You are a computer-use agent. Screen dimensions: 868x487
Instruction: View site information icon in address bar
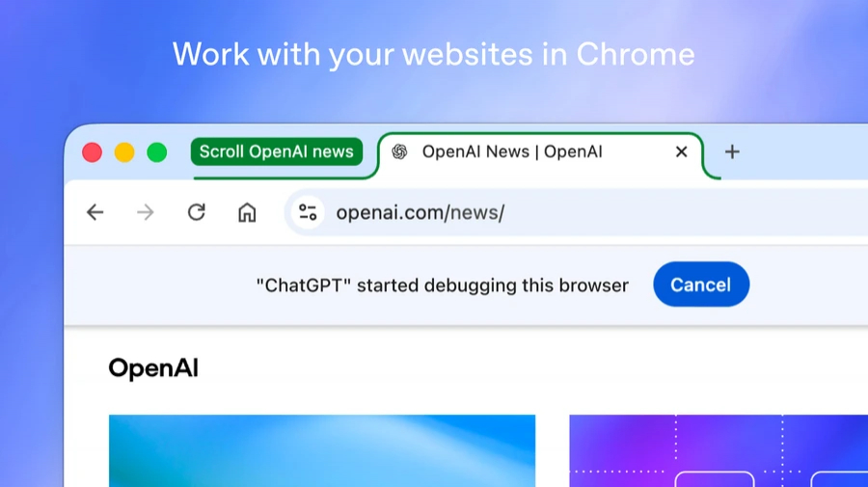point(308,212)
